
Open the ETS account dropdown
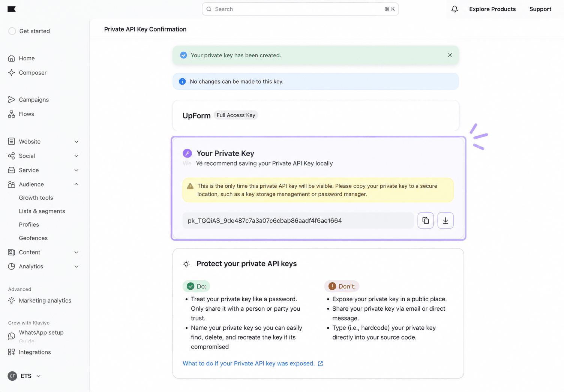pyautogui.click(x=24, y=376)
